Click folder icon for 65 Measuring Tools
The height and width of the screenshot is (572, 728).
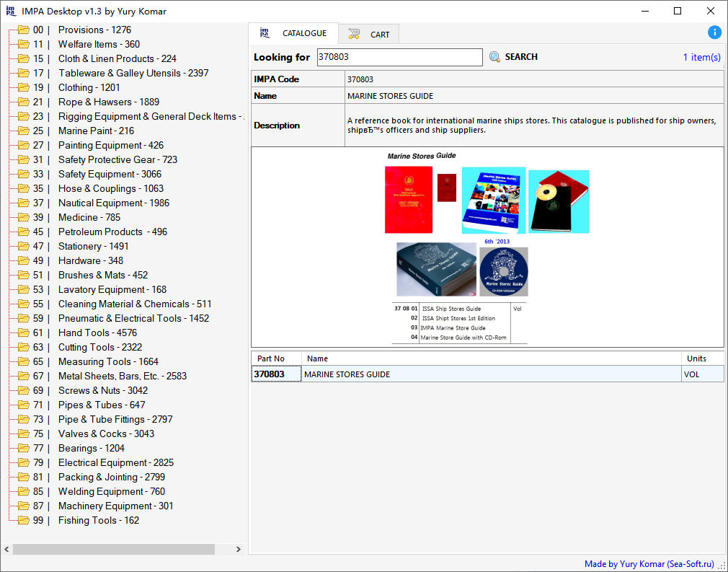[23, 361]
